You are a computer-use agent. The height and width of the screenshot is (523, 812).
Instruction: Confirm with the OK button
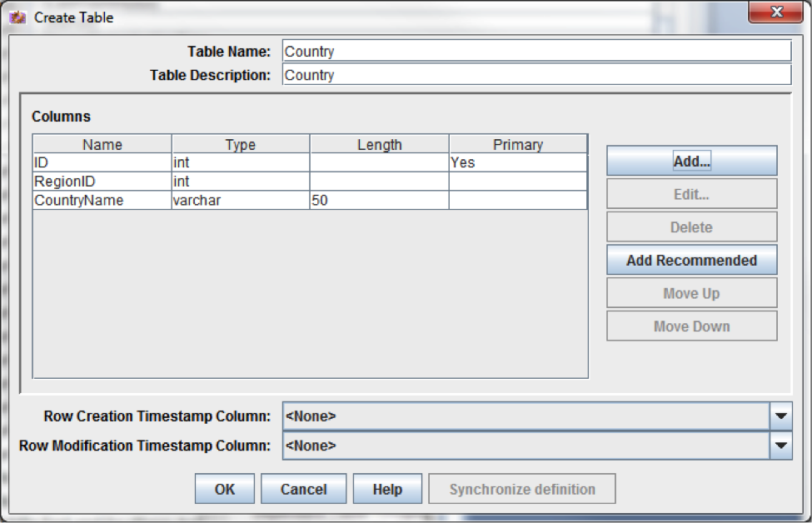coord(225,489)
